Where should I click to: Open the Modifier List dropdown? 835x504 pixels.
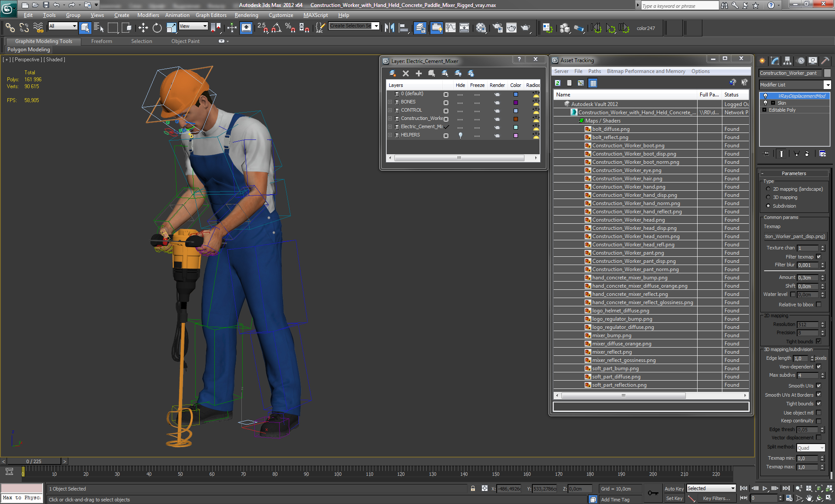pyautogui.click(x=795, y=85)
